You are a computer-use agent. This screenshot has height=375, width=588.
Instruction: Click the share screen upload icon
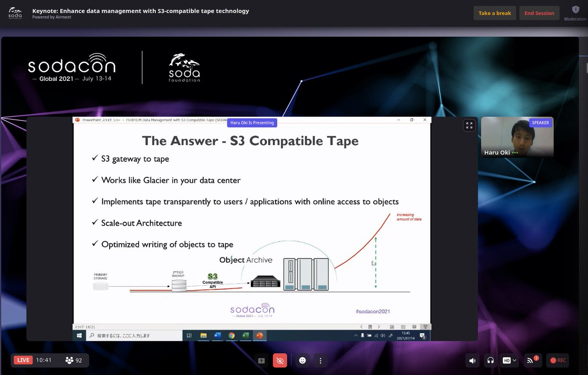pyautogui.click(x=262, y=360)
